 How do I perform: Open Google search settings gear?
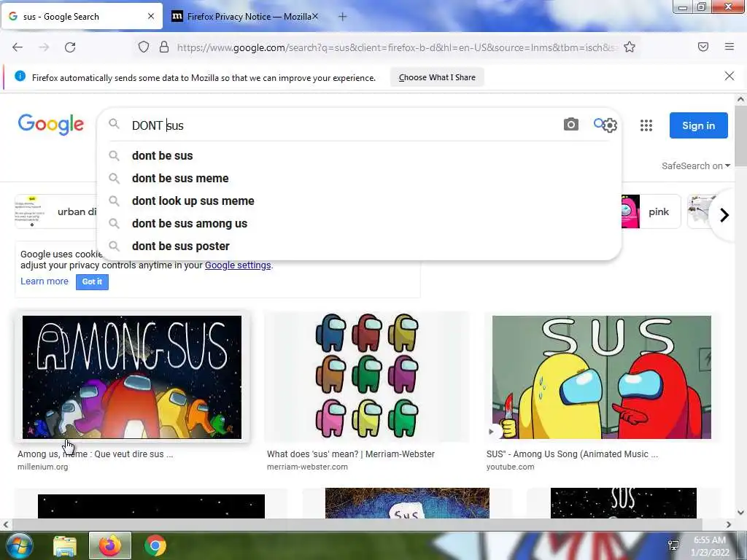[610, 125]
